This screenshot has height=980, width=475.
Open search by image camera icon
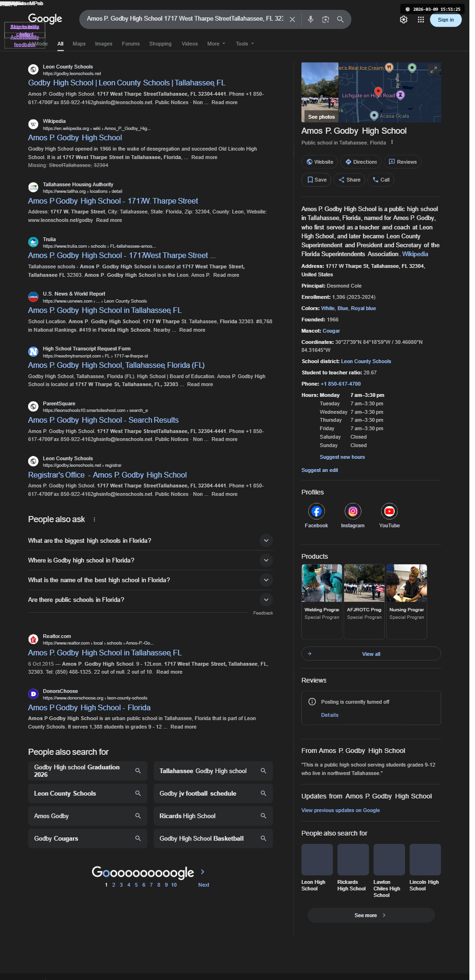point(325,19)
